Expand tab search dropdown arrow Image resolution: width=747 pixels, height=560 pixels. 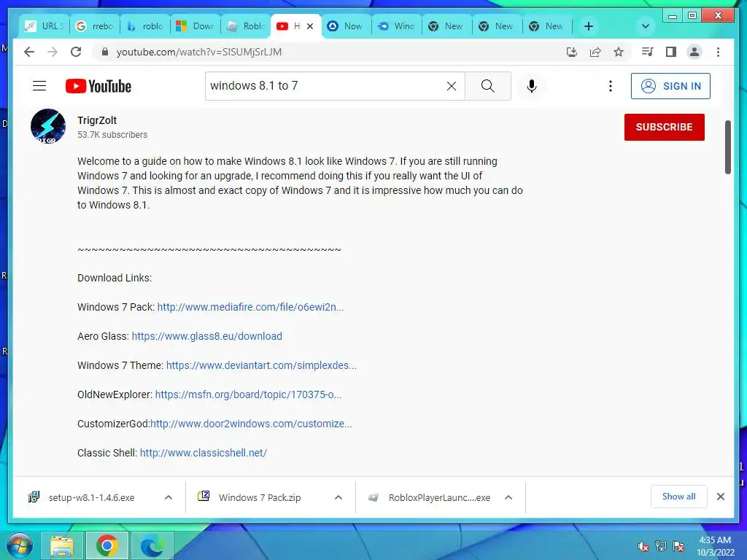pyautogui.click(x=646, y=26)
